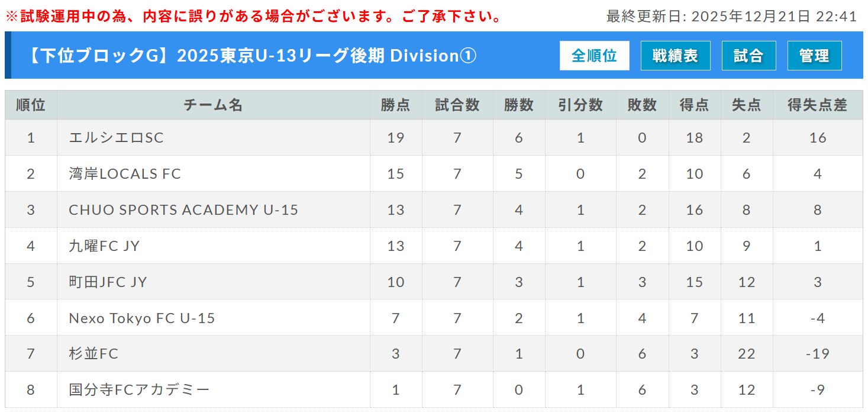
Task: Select 国分寺FCアカデミー team name
Action: pyautogui.click(x=139, y=390)
